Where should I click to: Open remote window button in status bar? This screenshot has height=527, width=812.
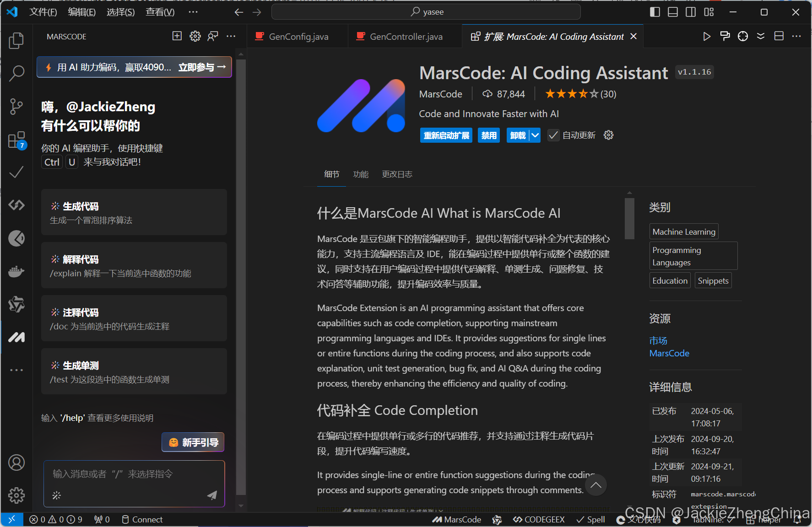click(x=12, y=519)
